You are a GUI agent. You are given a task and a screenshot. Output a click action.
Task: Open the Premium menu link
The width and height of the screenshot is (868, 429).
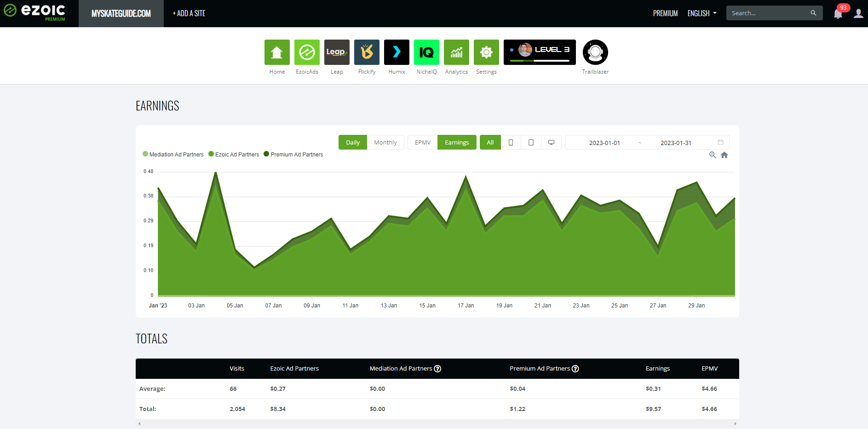pos(665,13)
